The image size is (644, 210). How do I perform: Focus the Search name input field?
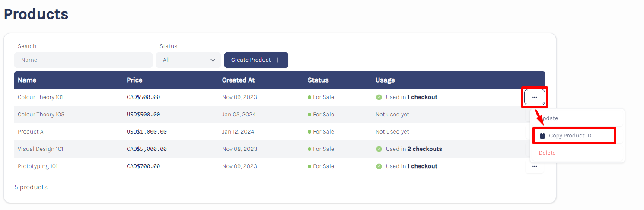click(83, 60)
